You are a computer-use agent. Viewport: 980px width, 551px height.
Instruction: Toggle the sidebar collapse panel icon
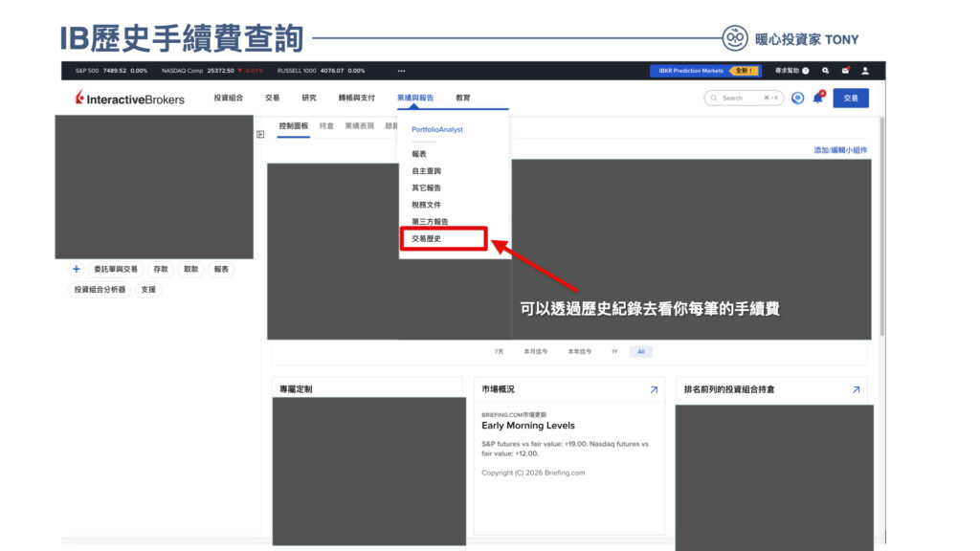pos(260,134)
